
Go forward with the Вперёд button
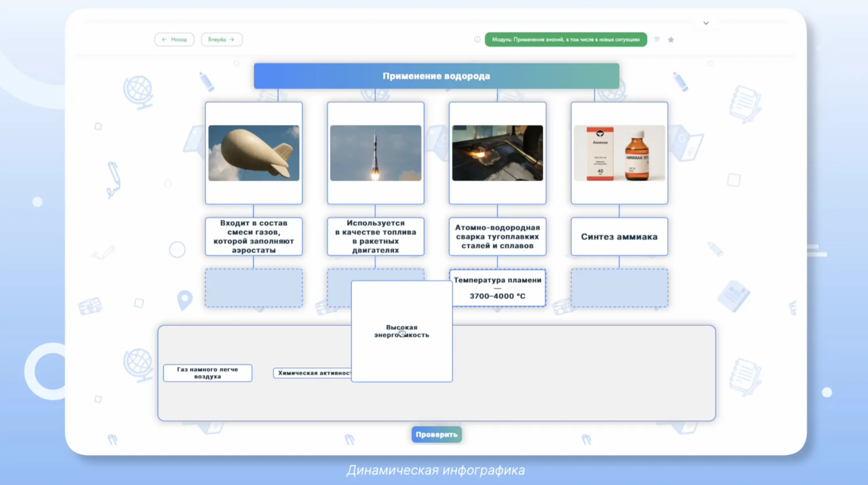pyautogui.click(x=221, y=39)
